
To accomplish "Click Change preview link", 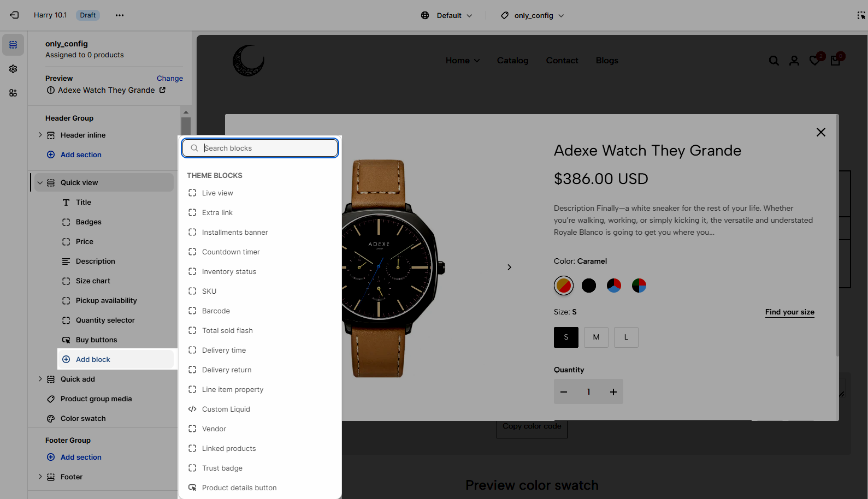I will point(170,78).
